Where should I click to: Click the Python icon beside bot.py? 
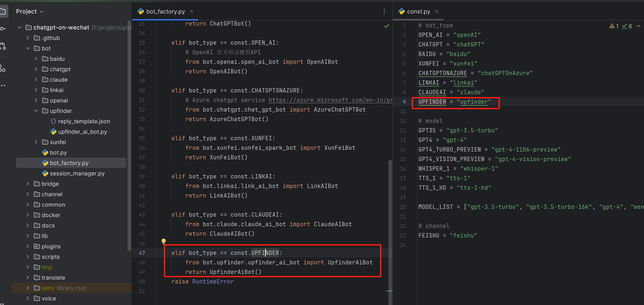45,152
